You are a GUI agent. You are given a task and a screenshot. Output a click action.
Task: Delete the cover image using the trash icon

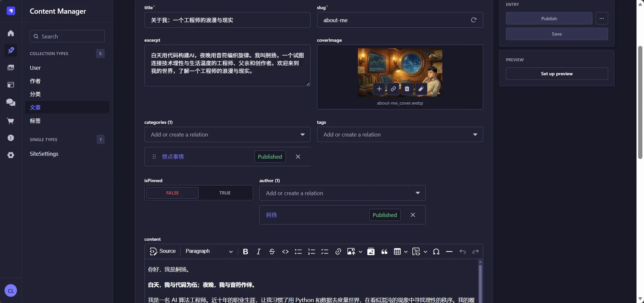406,89
